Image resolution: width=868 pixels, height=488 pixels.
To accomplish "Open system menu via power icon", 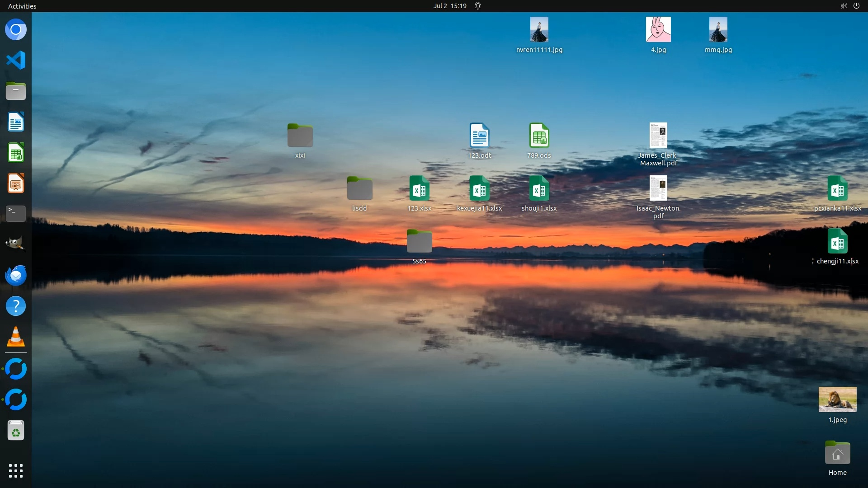I will click(x=856, y=6).
